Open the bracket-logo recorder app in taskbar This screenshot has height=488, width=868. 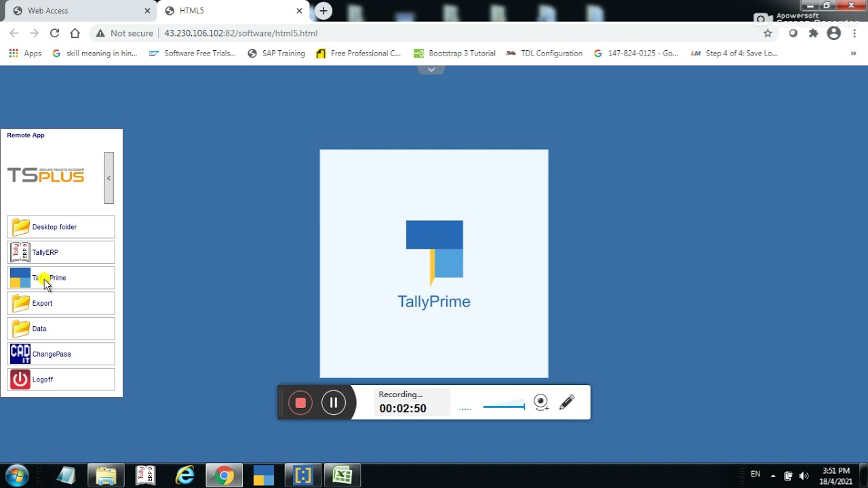[x=302, y=476]
